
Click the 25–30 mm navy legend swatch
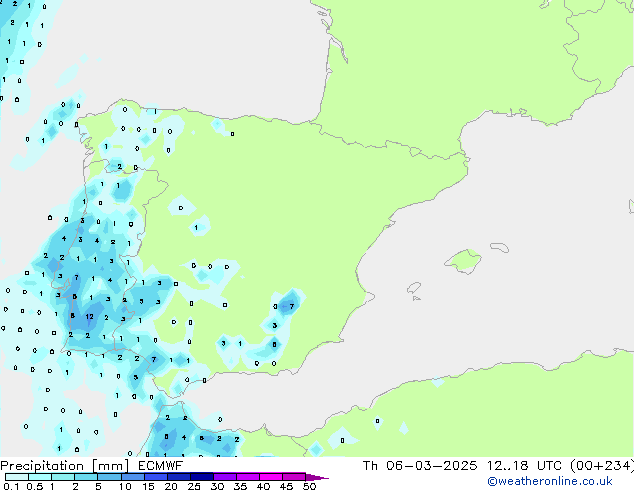[201, 477]
